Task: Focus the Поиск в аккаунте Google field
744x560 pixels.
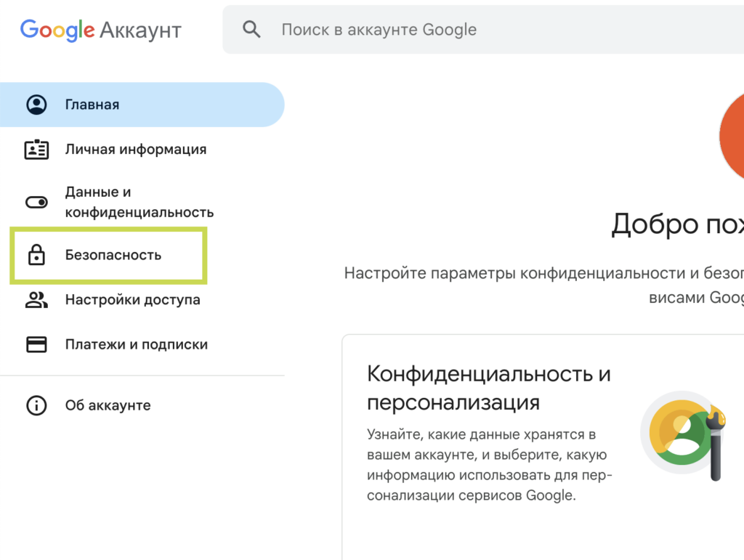Action: 483,29
